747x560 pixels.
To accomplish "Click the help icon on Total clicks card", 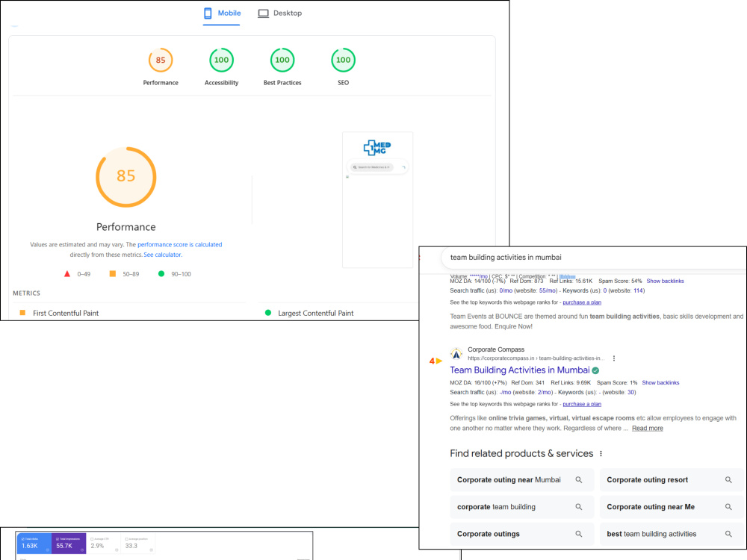I will (48, 550).
